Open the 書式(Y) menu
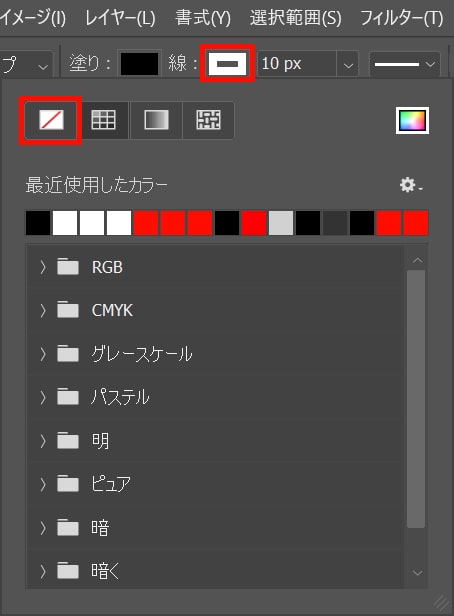Screen dimensions: 454x616 [x=203, y=18]
